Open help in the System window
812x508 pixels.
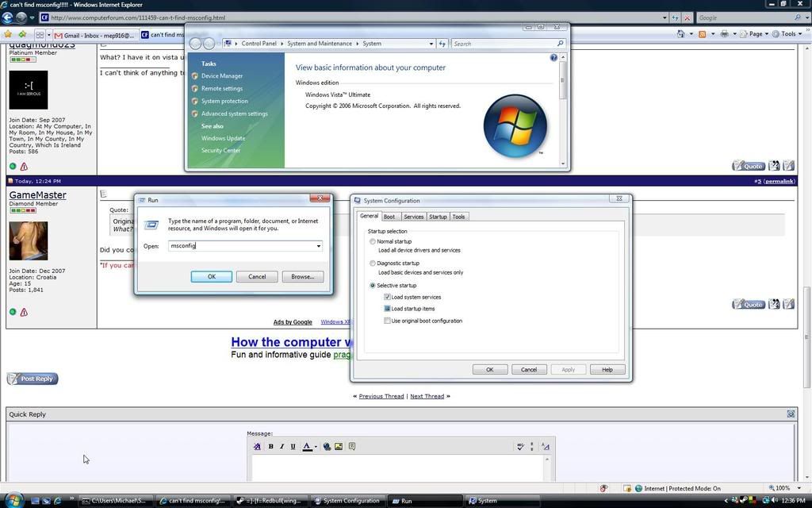pyautogui.click(x=553, y=58)
